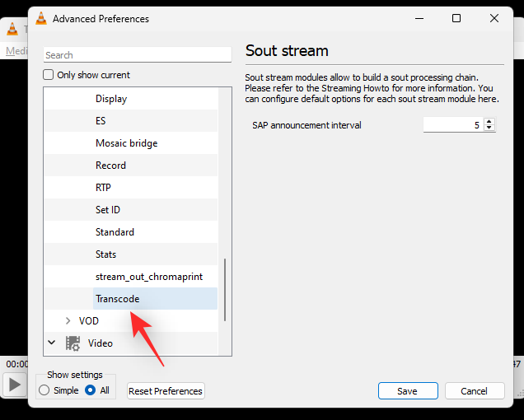Select the All show settings radio button
The height and width of the screenshot is (420, 524).
click(91, 390)
